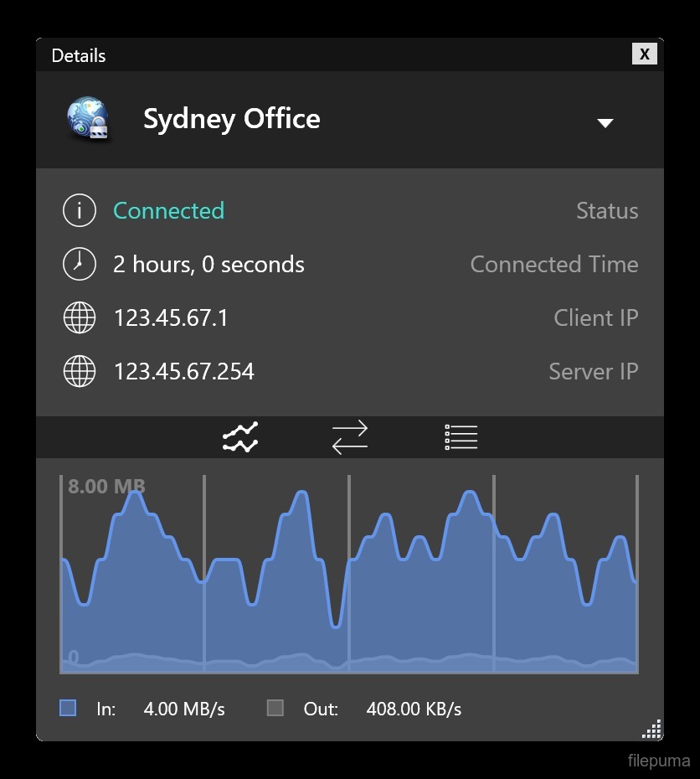This screenshot has width=700, height=779.
Task: Click the 2 hours, 0 seconds text
Action: (208, 265)
